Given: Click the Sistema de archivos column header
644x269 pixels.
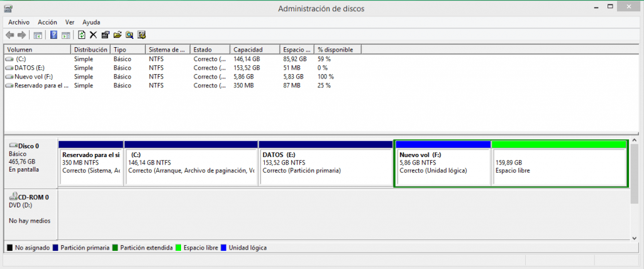Looking at the screenshot, I should click(x=167, y=50).
